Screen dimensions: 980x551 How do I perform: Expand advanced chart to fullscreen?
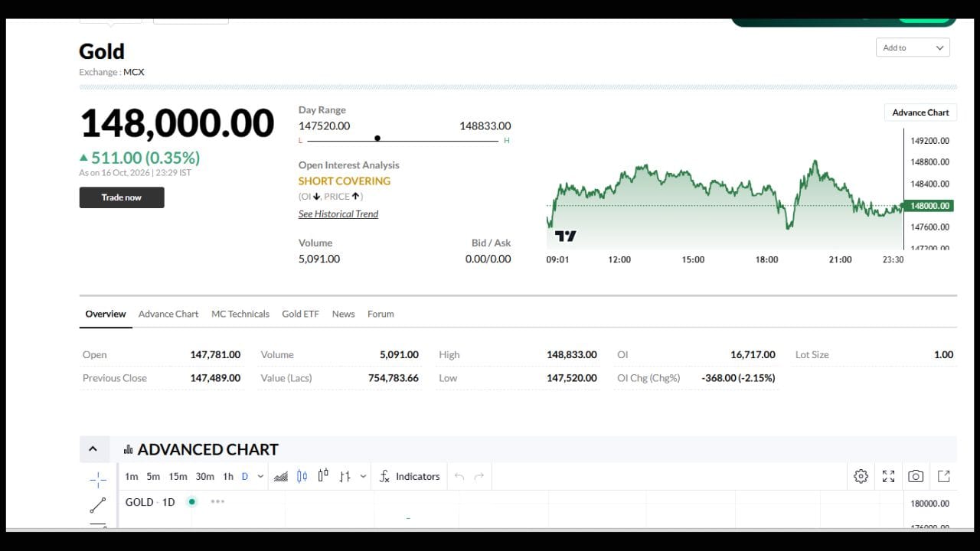(888, 476)
